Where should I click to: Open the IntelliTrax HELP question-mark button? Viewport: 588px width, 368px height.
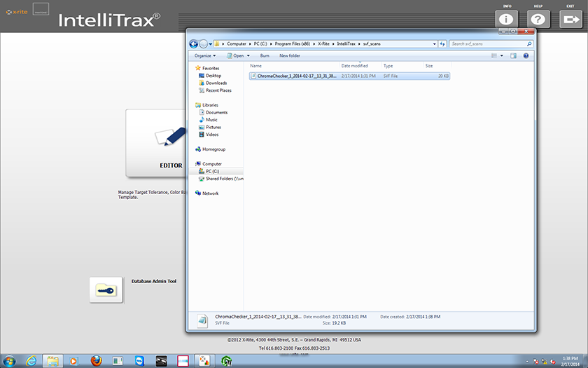pos(538,19)
